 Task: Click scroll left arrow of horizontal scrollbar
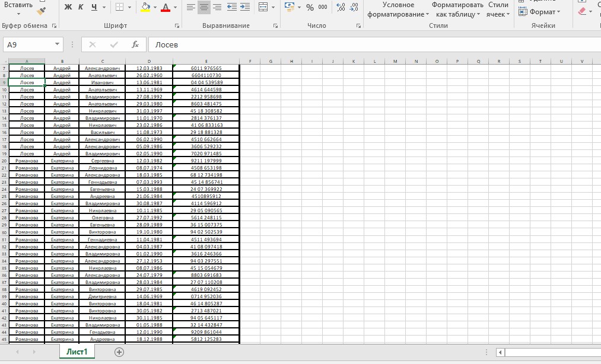click(500, 352)
